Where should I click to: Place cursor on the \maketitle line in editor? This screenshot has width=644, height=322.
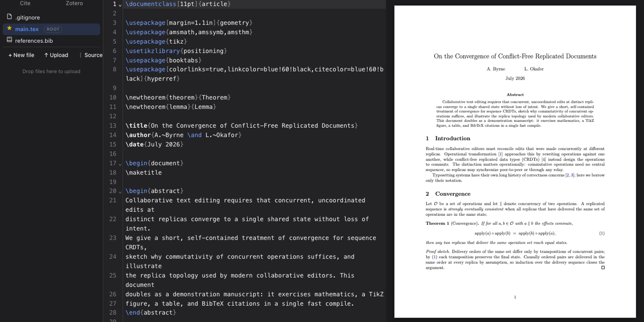click(x=144, y=173)
